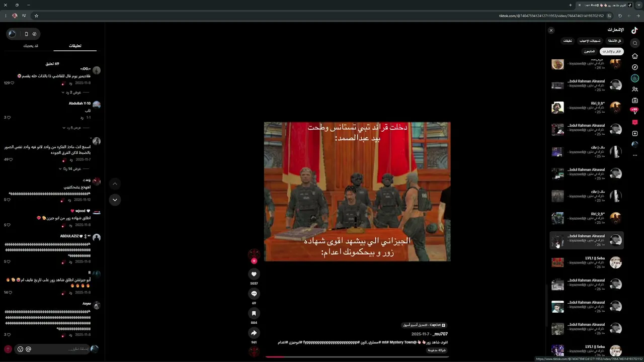Open the LIVE TV icon in sidebar

(635, 100)
